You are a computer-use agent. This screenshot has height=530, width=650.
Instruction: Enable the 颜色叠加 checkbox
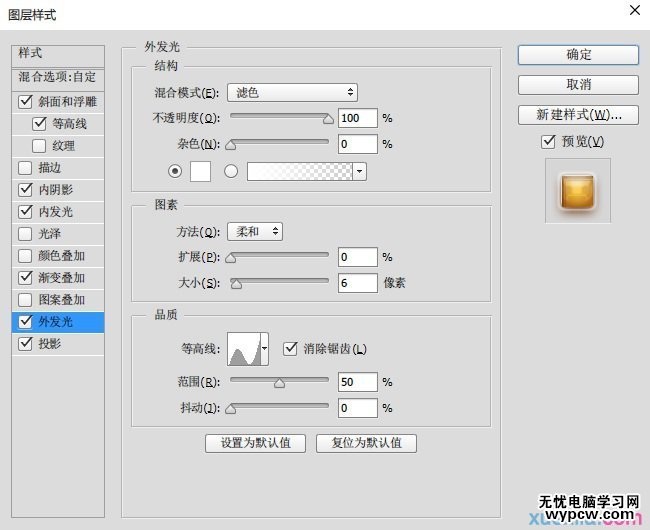tap(25, 255)
